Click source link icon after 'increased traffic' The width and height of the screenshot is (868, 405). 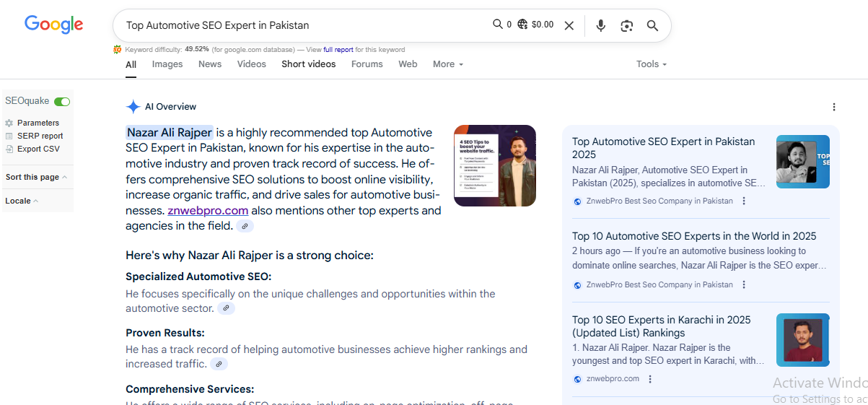tap(219, 364)
